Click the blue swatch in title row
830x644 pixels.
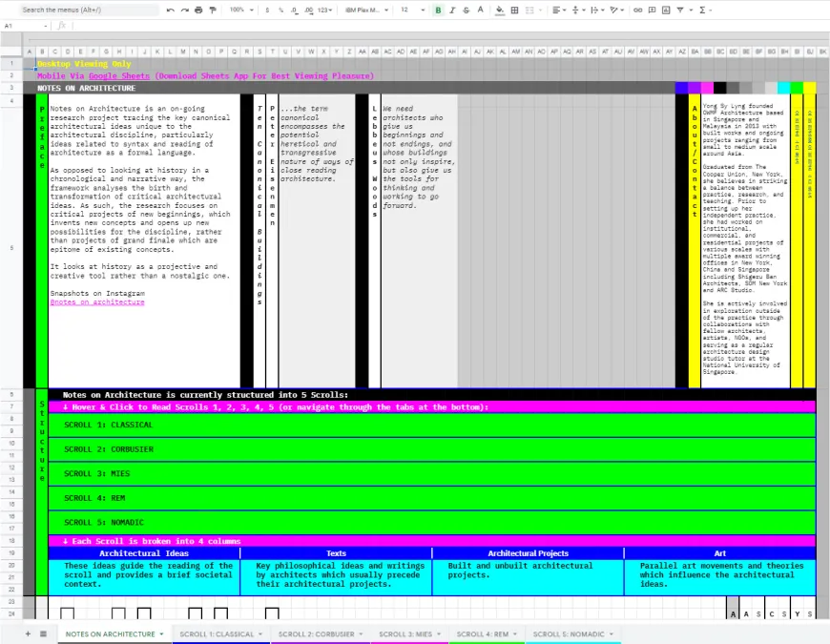coord(682,88)
